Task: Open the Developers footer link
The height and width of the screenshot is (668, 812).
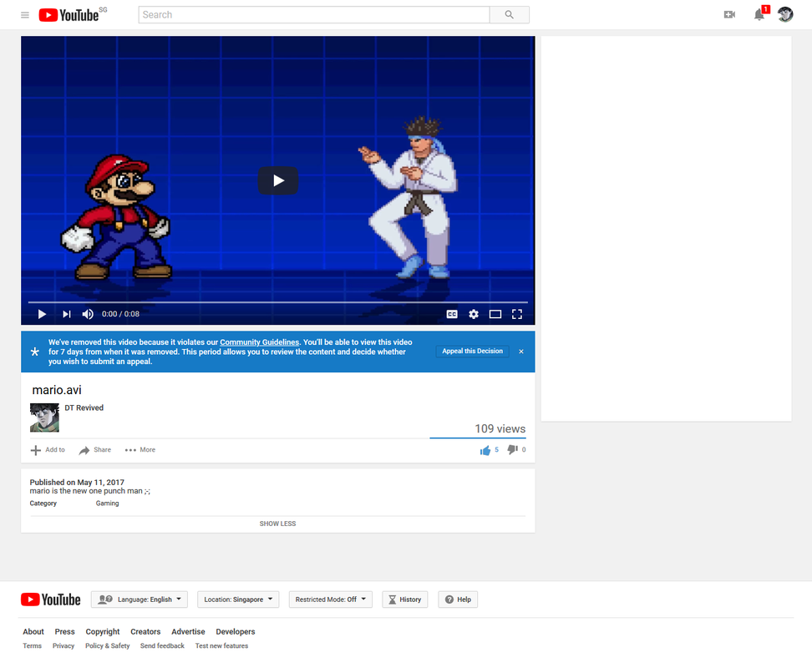Action: (x=236, y=632)
